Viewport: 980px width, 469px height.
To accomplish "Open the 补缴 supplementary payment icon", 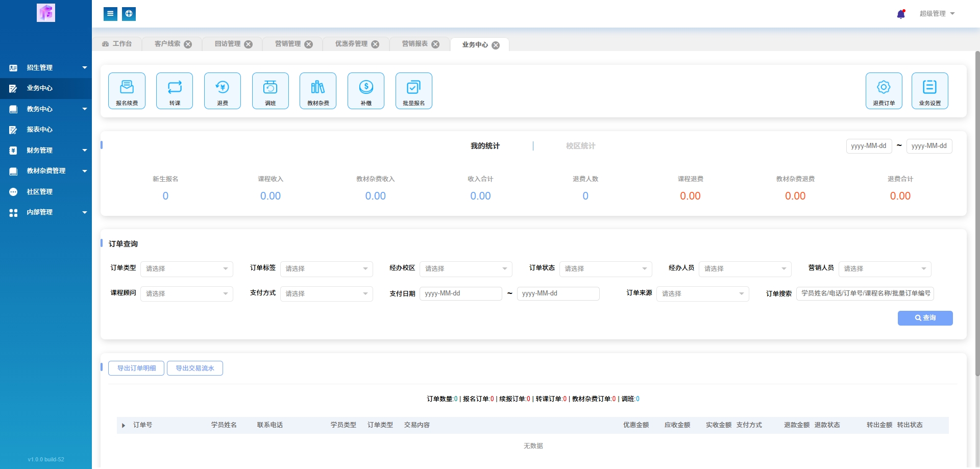I will click(366, 91).
